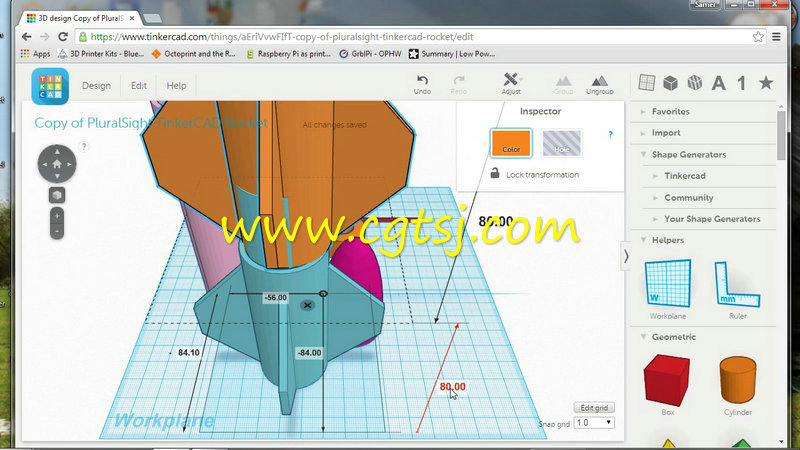Open the Edit menu
The width and height of the screenshot is (800, 450).
tap(139, 86)
